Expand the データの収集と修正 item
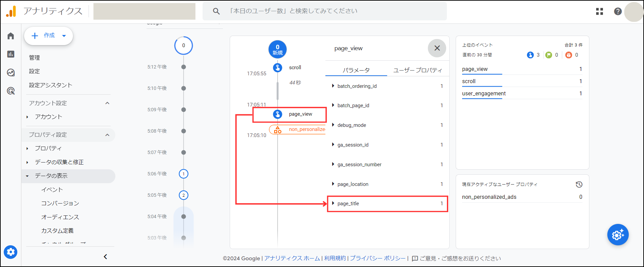 (x=27, y=163)
